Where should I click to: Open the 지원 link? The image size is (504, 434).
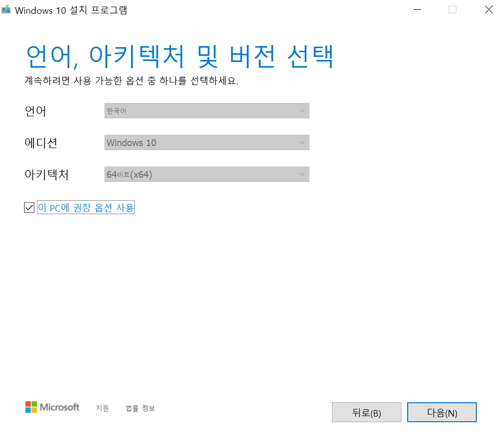point(102,408)
